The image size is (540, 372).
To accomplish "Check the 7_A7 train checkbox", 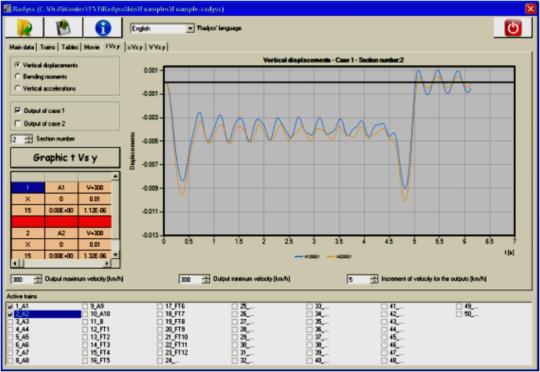I will click(10, 353).
